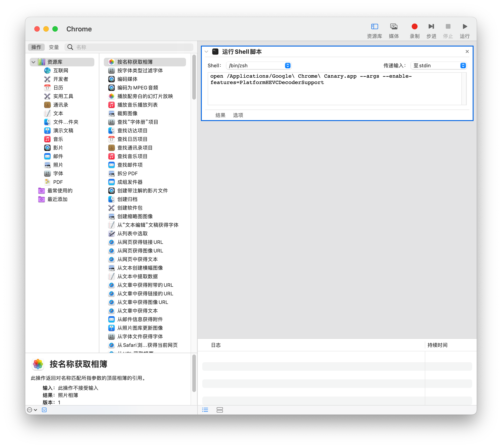This screenshot has width=502, height=448.
Task: Open the 选项 options tab of the action
Action: pos(238,115)
